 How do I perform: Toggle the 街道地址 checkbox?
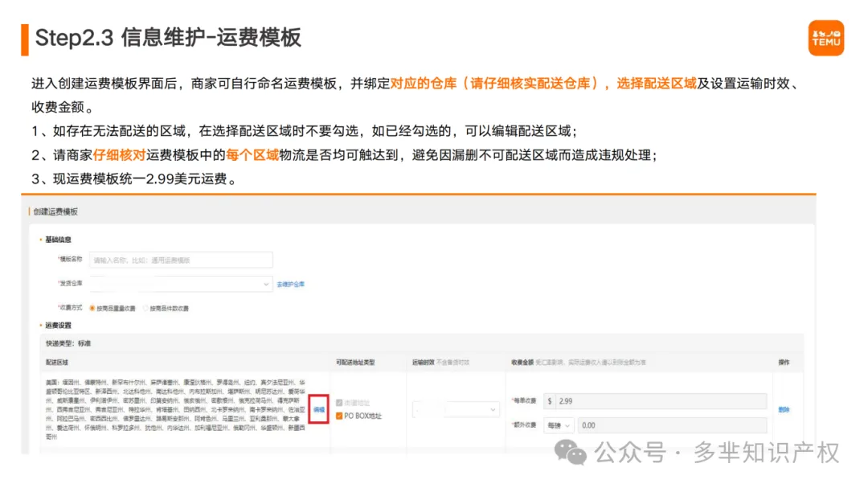click(x=339, y=403)
